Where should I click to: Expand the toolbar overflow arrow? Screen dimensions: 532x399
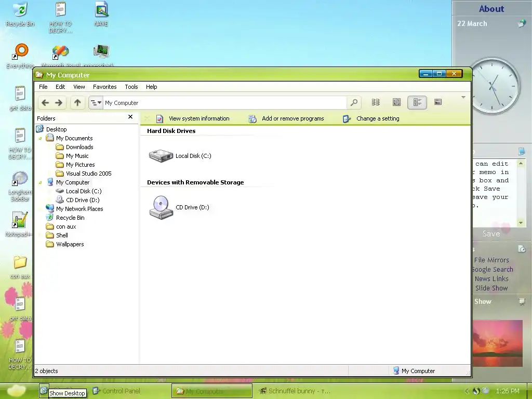point(463,97)
